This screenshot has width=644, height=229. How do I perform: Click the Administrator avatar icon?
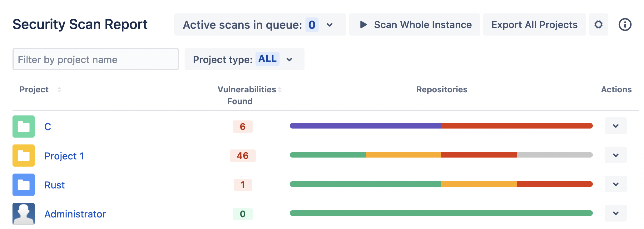(24, 214)
